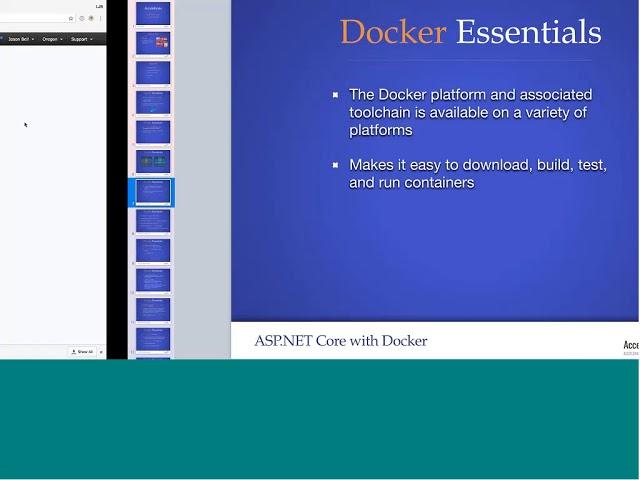Select the second slide thumbnail with red image

[153, 43]
